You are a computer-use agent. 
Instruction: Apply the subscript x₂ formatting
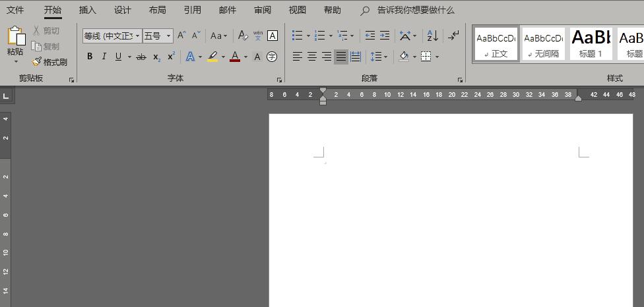[x=156, y=57]
